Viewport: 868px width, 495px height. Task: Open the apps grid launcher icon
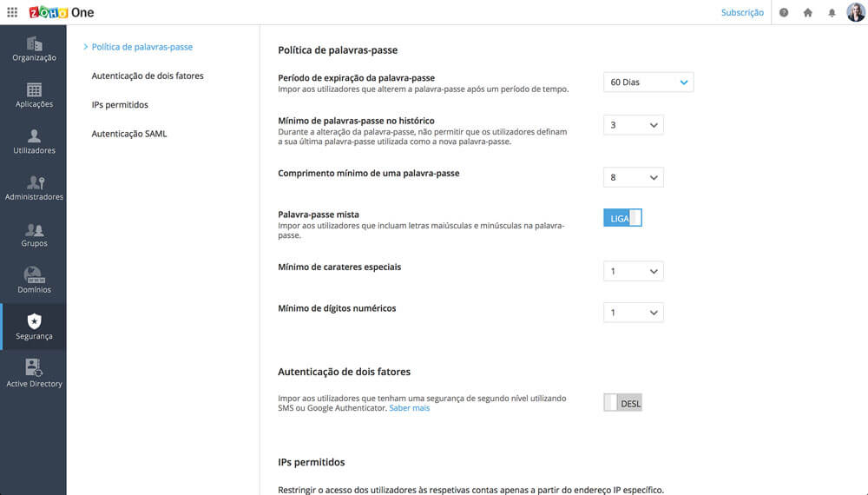pyautogui.click(x=12, y=12)
